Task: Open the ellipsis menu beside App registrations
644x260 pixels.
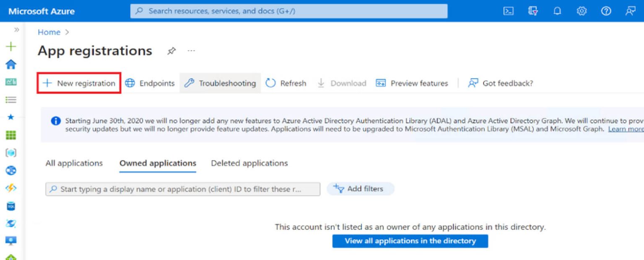Action: click(191, 51)
